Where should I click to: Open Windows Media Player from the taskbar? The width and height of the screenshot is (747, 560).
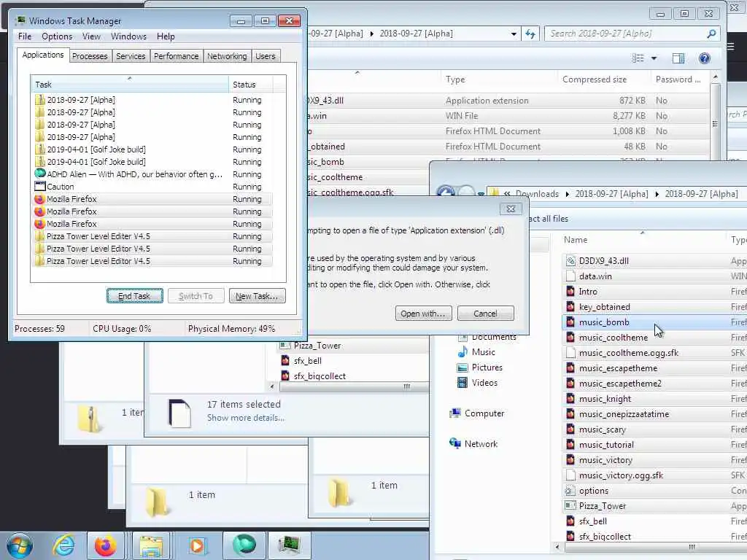tap(197, 545)
